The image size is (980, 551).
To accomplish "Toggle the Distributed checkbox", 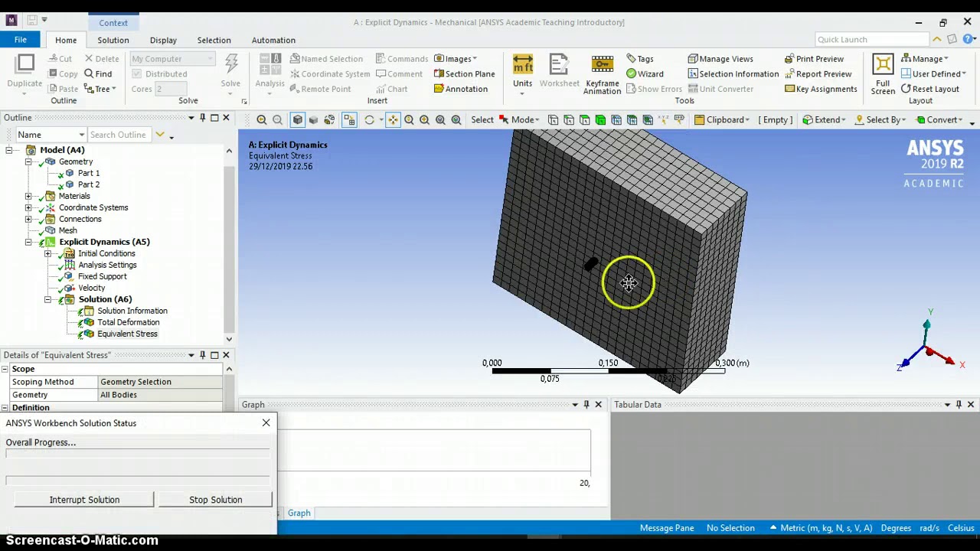I will pyautogui.click(x=136, y=74).
